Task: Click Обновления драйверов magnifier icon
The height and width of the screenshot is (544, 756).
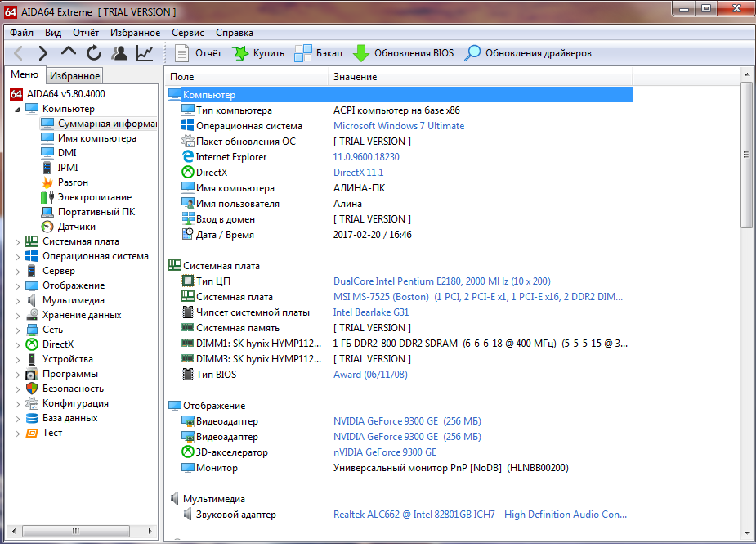Action: point(472,53)
